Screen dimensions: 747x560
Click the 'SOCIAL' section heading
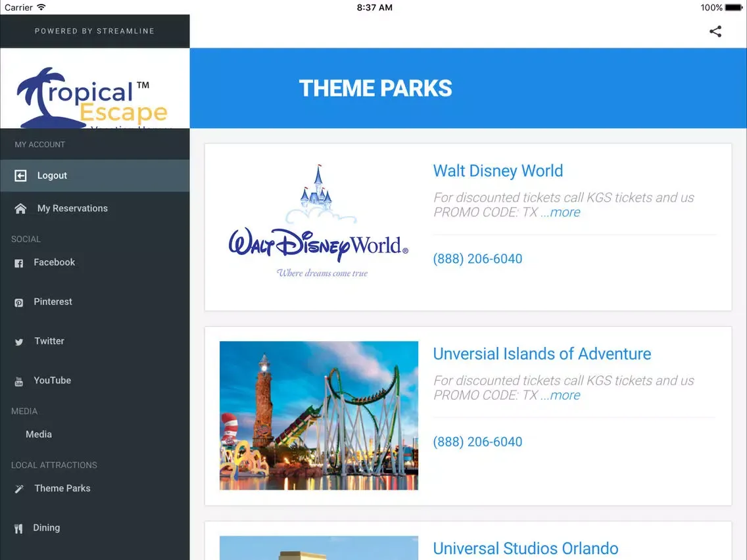coord(26,239)
